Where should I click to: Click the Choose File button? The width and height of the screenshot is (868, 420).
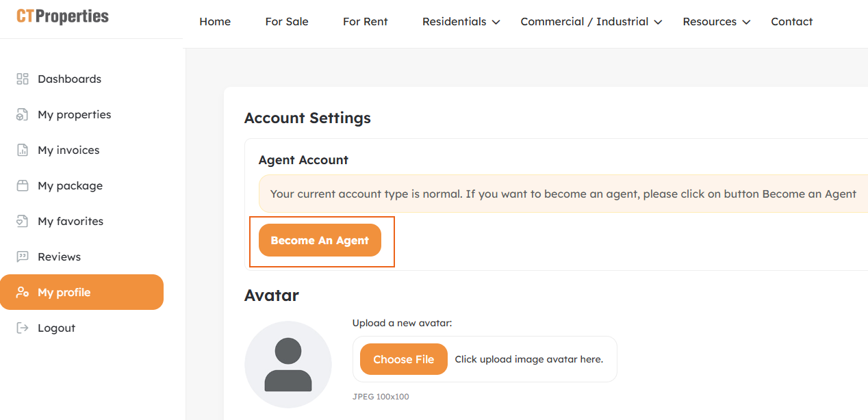(403, 359)
